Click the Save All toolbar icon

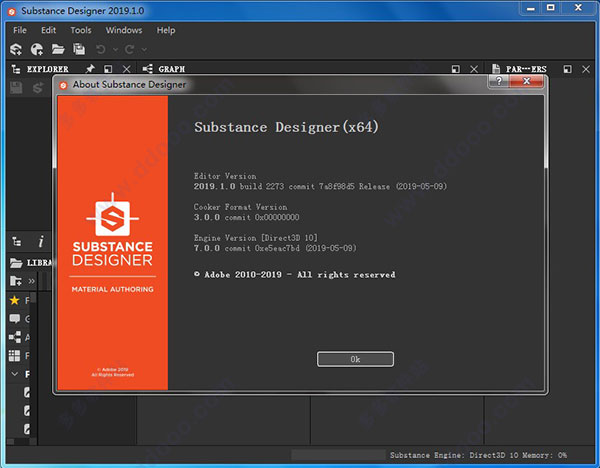pos(79,49)
